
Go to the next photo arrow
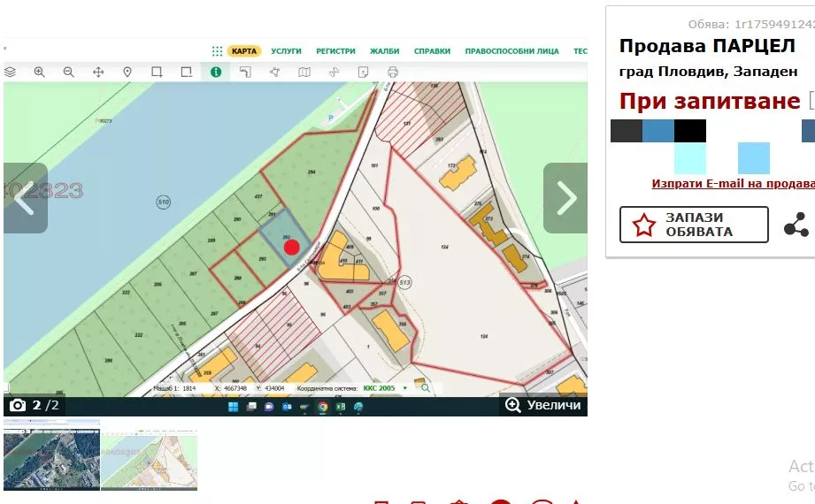[x=565, y=198]
